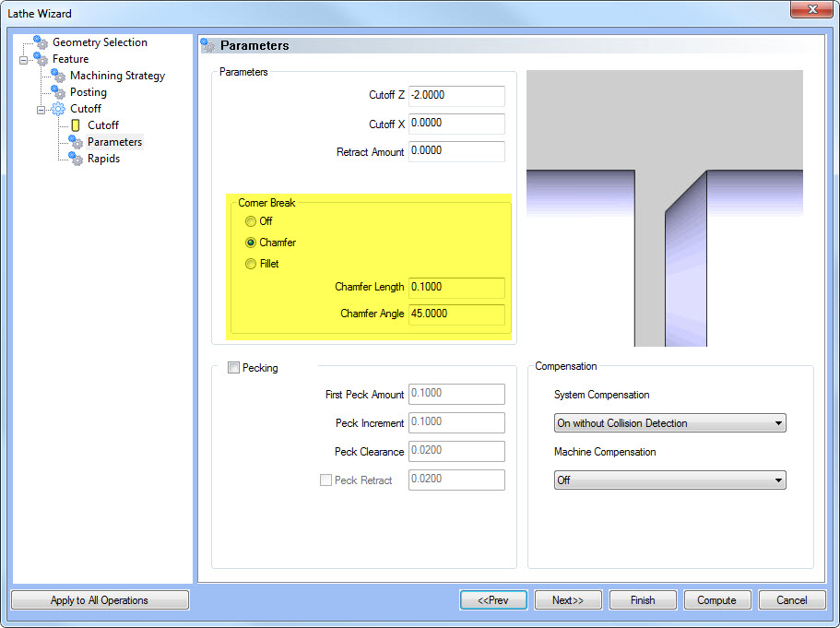Select the Off corner break option
The width and height of the screenshot is (840, 628).
pos(251,221)
